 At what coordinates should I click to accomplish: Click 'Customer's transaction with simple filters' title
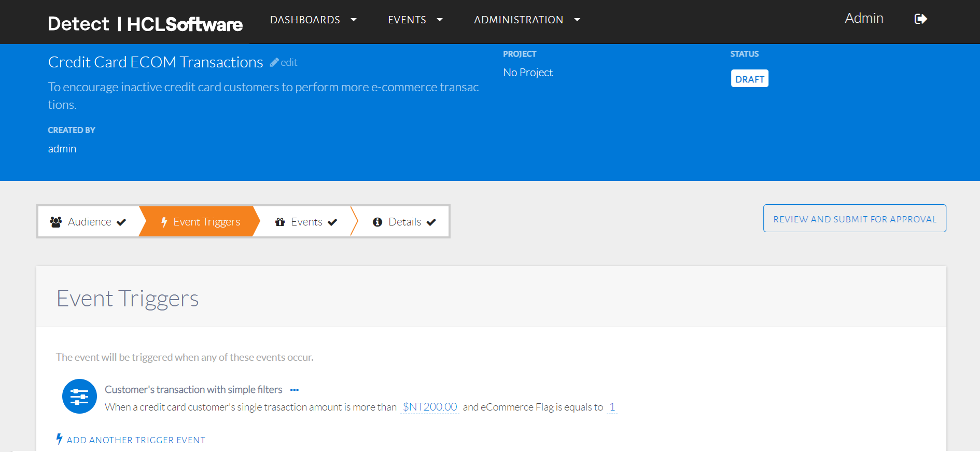[193, 389]
